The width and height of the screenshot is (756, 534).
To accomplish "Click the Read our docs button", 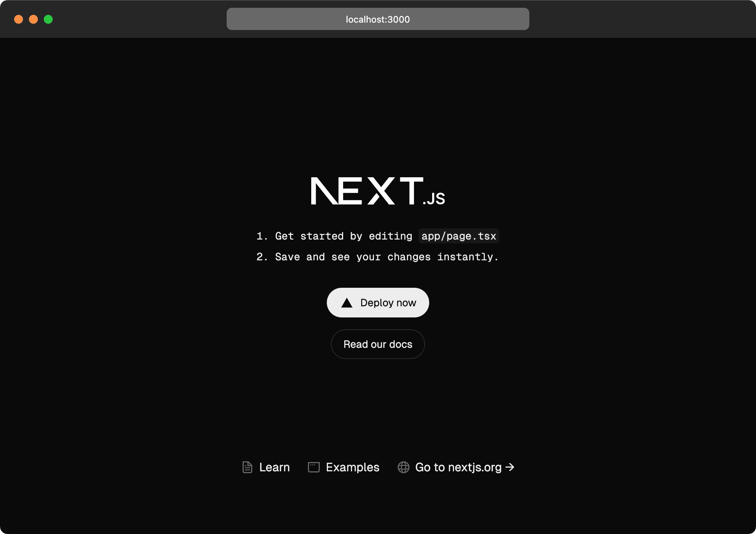I will click(377, 343).
